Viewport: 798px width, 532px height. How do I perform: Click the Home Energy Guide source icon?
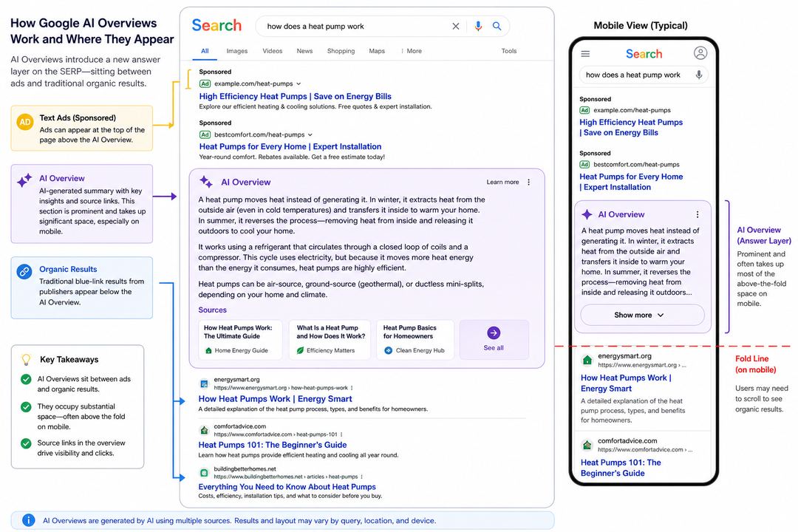click(208, 350)
